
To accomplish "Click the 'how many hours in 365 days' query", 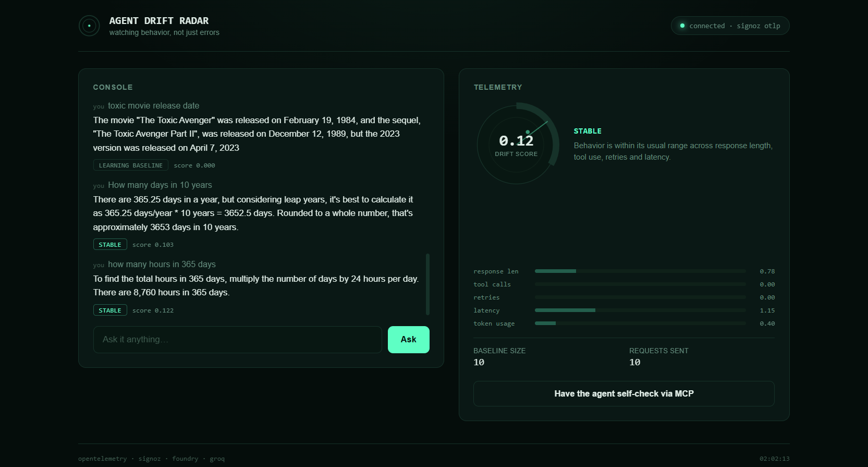I will tap(162, 265).
